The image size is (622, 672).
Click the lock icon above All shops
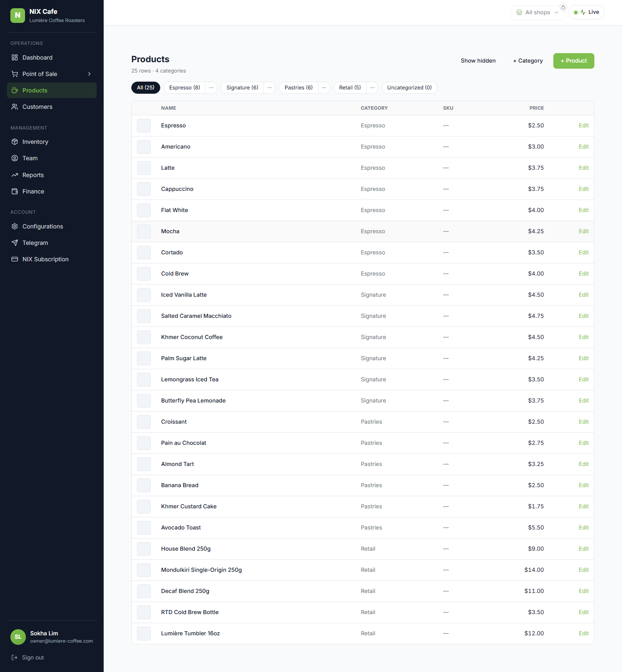[x=563, y=7]
